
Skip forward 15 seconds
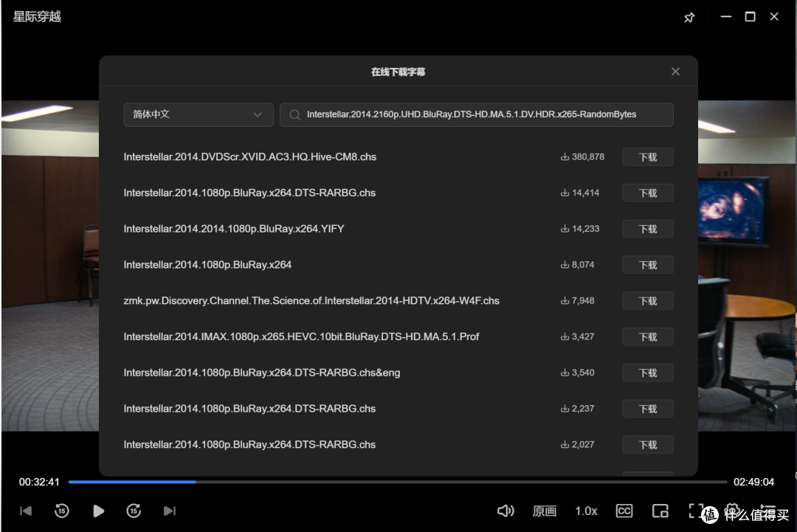134,511
